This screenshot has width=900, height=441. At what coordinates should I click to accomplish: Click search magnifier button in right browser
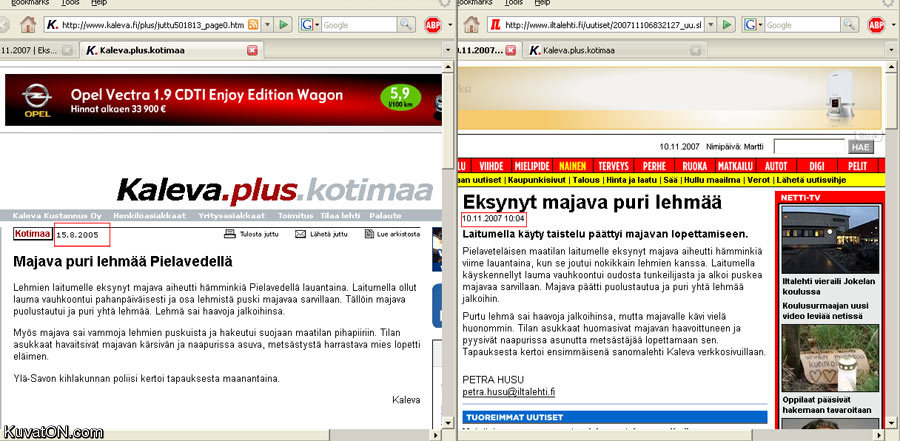(x=849, y=25)
